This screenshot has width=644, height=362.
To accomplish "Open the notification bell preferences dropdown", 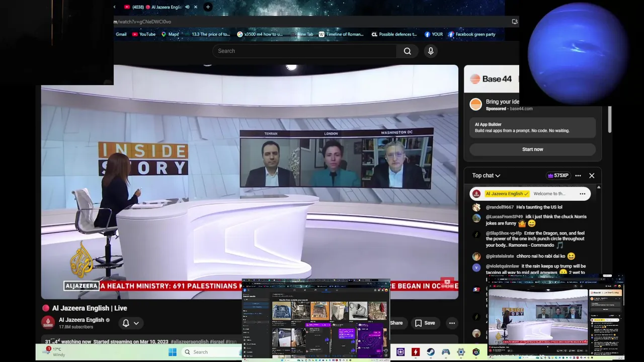I will 130,323.
